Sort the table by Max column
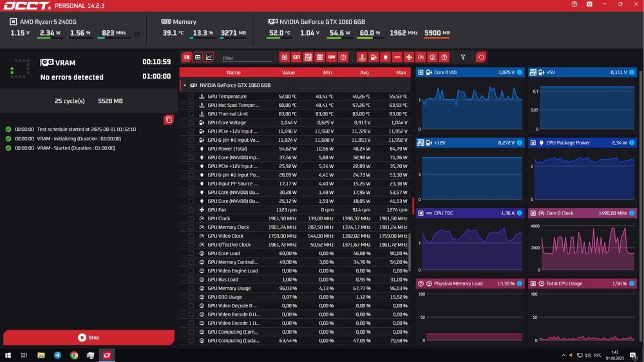The image size is (644, 362). [x=401, y=73]
